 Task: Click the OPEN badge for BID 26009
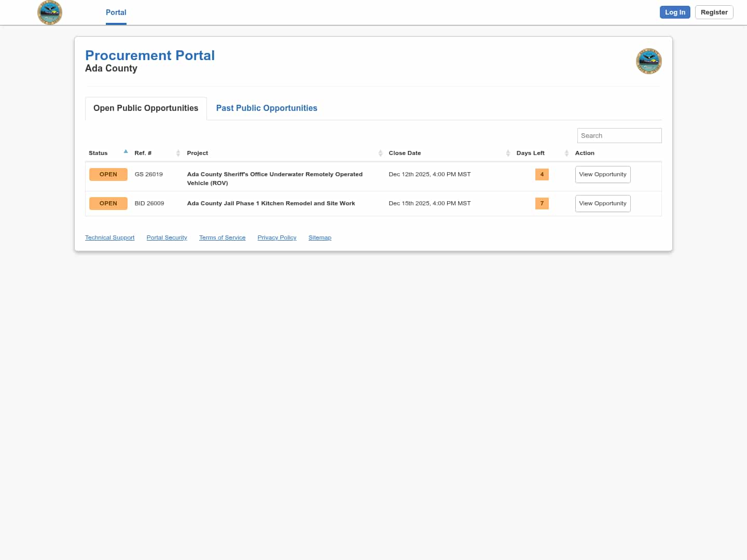click(108, 203)
